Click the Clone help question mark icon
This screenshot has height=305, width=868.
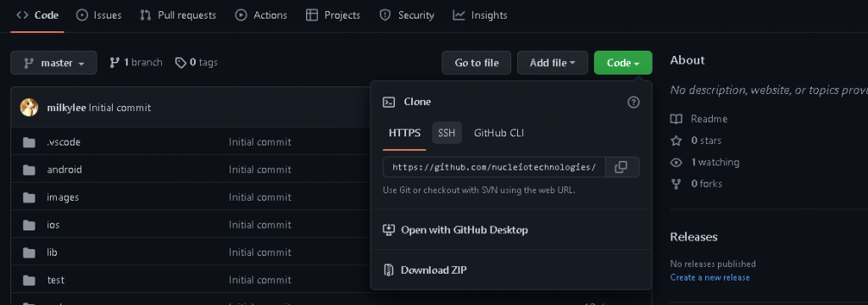pyautogui.click(x=633, y=102)
